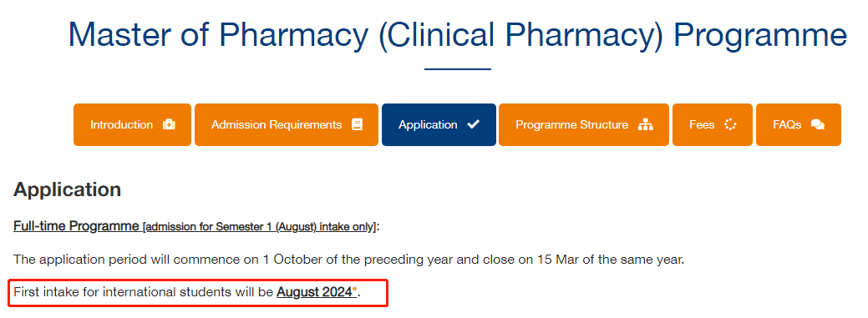This screenshot has width=868, height=318.
Task: Click the orange asterisk after August 2024
Action: [355, 290]
